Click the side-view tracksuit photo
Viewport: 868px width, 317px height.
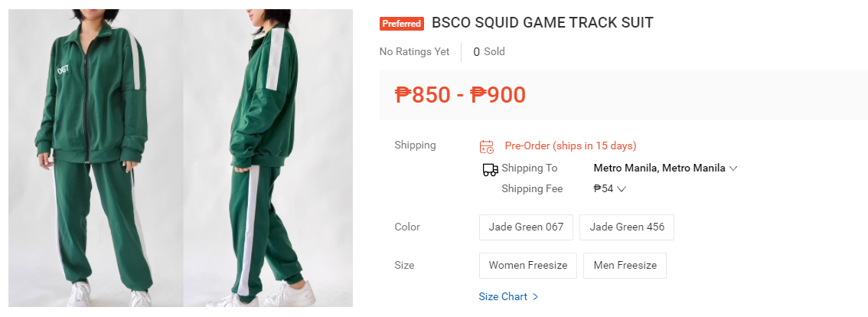pyautogui.click(x=268, y=158)
